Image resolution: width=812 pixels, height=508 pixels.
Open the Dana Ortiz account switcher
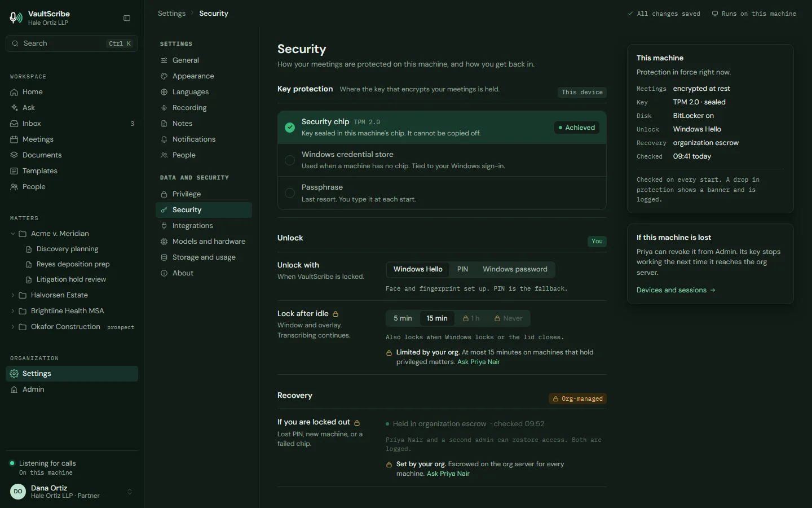tap(72, 492)
